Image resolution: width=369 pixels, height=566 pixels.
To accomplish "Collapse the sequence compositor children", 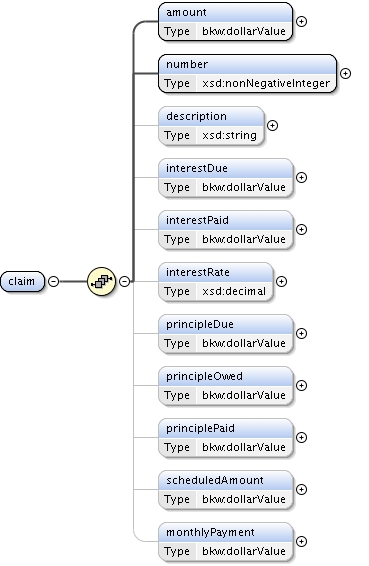I will pos(125,281).
